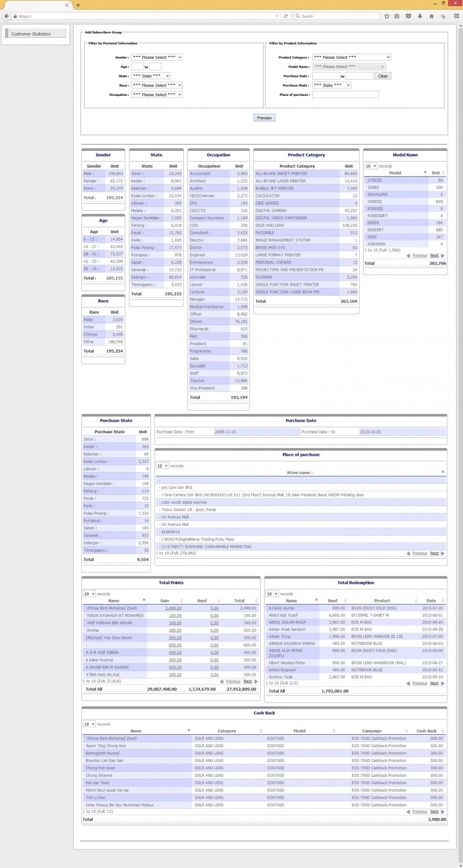Change records count in Total Redemption

pyautogui.click(x=272, y=593)
